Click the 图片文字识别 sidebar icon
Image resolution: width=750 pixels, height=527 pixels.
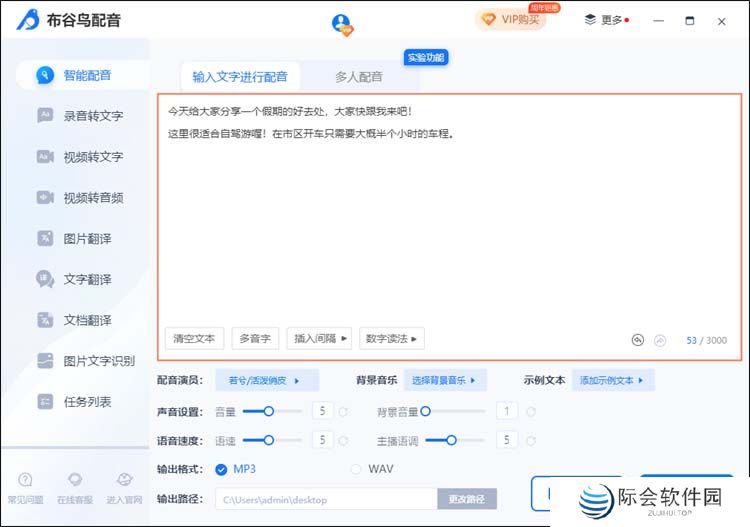pos(45,361)
